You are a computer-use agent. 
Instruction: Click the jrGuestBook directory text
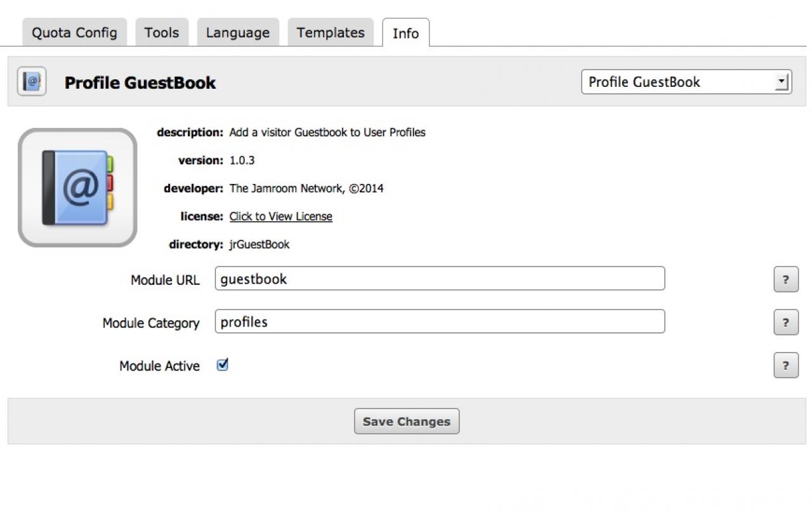click(x=259, y=244)
